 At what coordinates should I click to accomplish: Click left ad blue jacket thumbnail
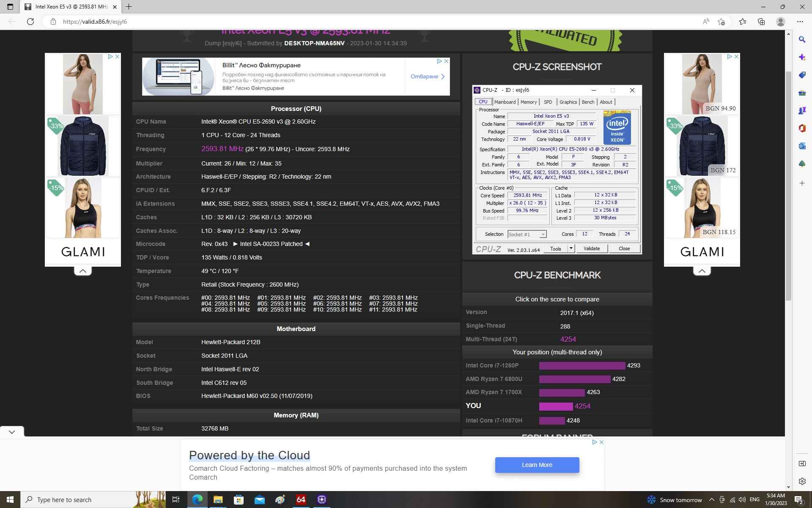pyautogui.click(x=83, y=146)
